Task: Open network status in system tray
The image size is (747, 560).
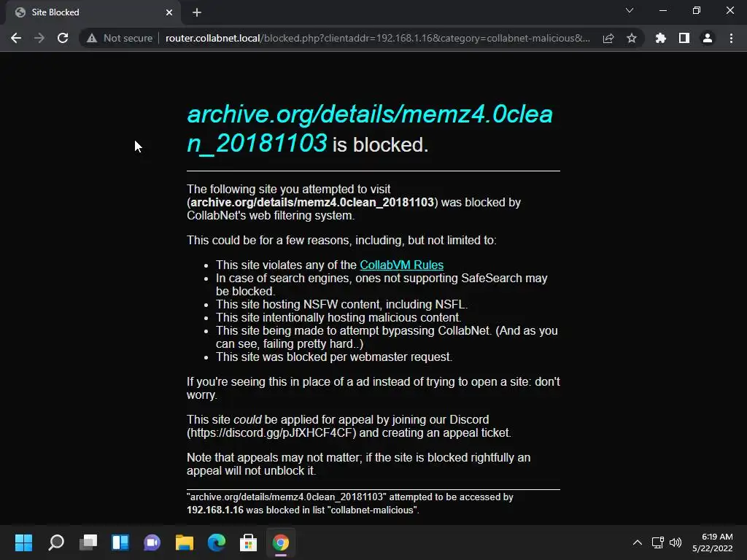Action: (x=658, y=542)
